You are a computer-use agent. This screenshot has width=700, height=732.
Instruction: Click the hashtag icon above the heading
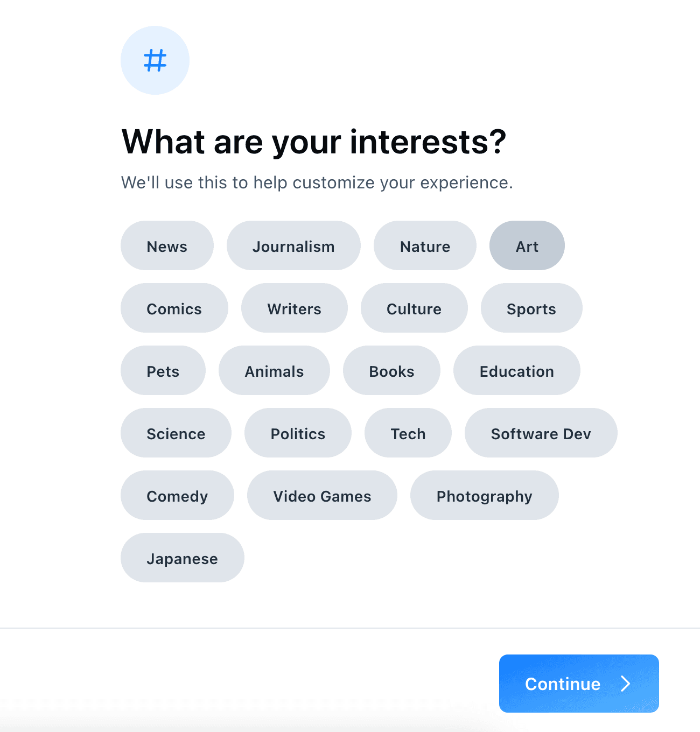tap(155, 61)
